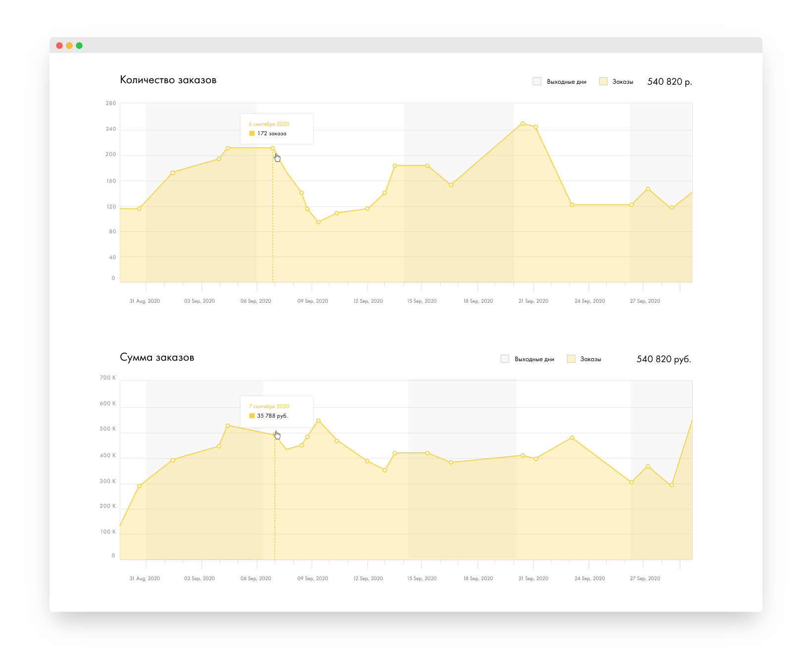Click the 'Количество заказов' chart title
The image size is (812, 649).
[x=168, y=80]
